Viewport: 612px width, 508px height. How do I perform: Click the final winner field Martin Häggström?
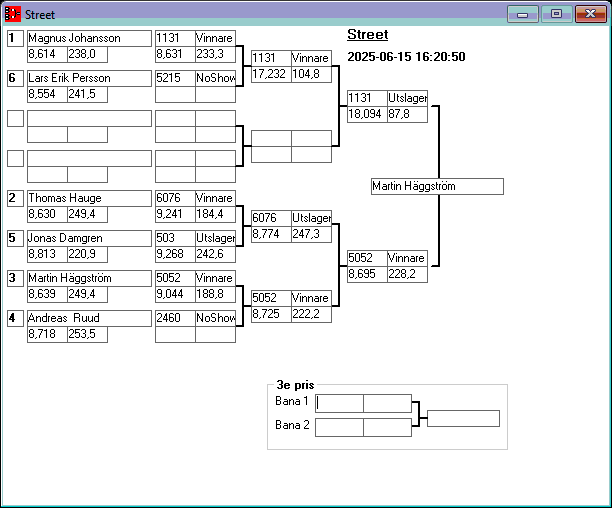437,187
